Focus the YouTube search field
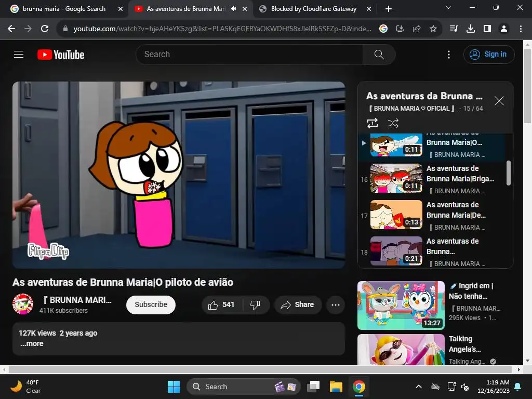The image size is (532, 399). coord(249,54)
